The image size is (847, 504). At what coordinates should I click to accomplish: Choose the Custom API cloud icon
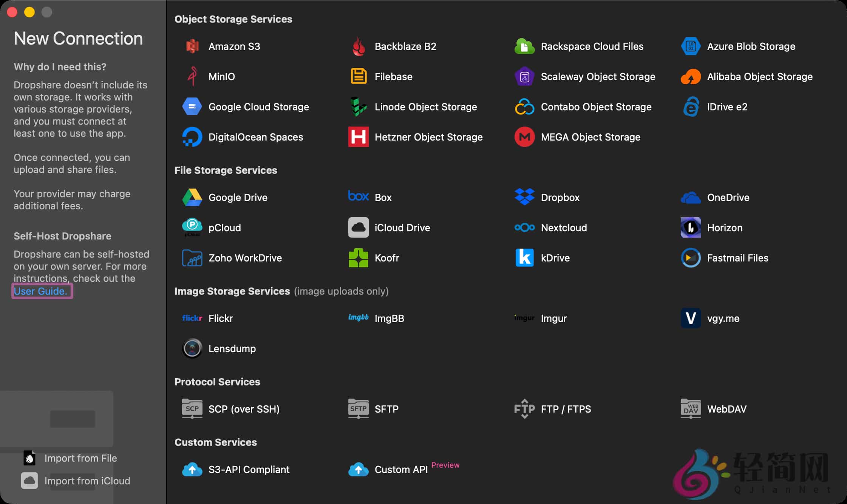pos(359,470)
